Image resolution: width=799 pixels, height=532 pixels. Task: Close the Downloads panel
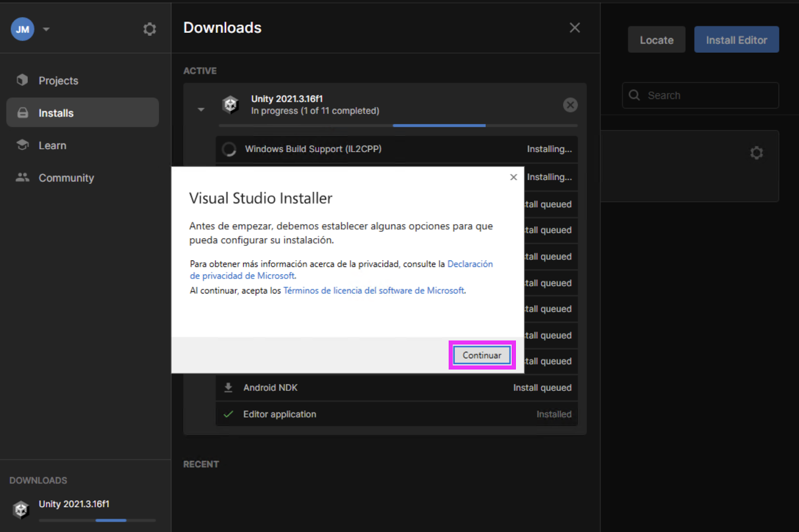coord(575,28)
